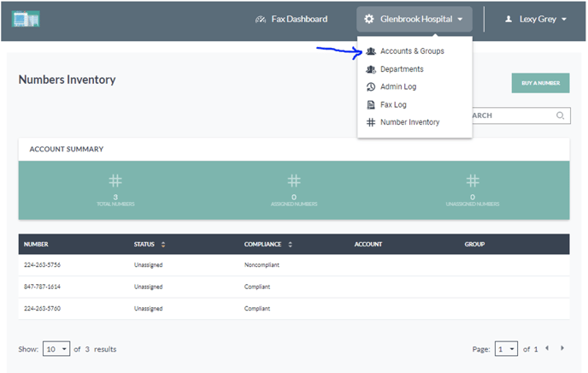Select the 847-787-1614 number row
The image size is (588, 373).
pyautogui.click(x=43, y=287)
